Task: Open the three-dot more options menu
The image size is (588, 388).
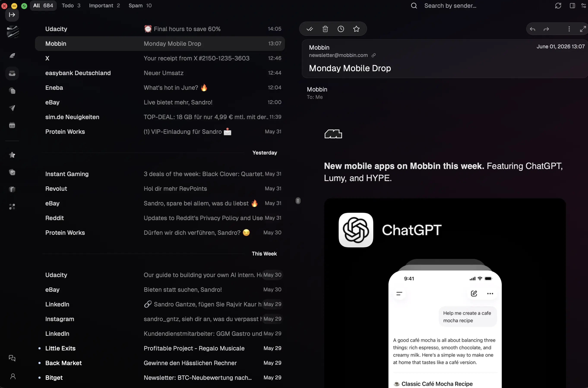Action: (569, 29)
